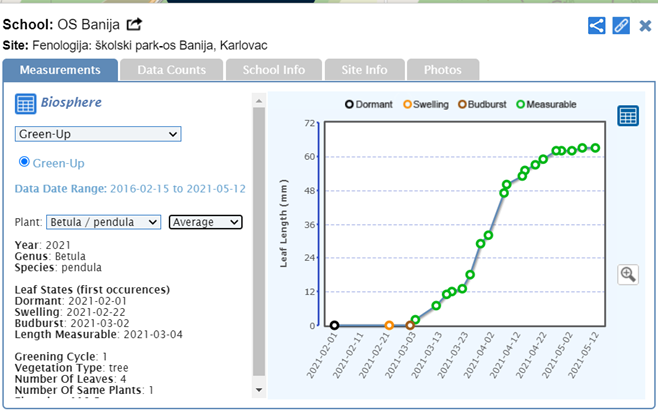Open school page via arrow icon beside OS Banija

tap(134, 24)
